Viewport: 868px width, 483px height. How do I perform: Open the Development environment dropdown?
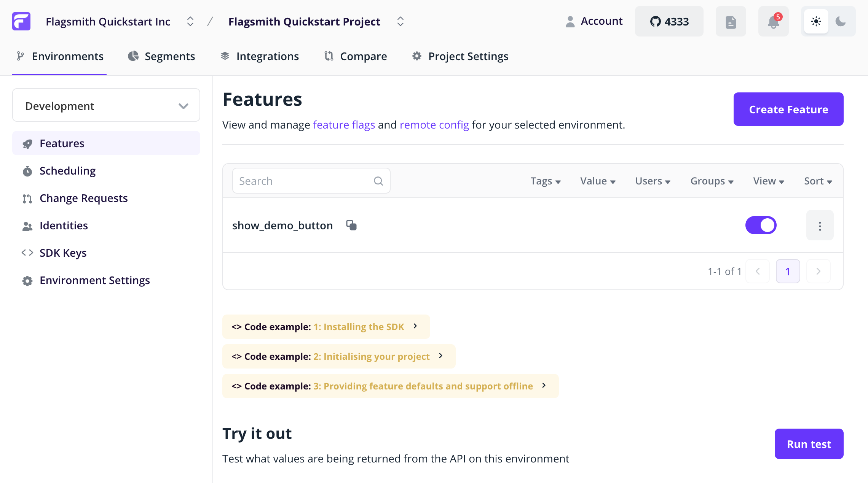click(106, 106)
